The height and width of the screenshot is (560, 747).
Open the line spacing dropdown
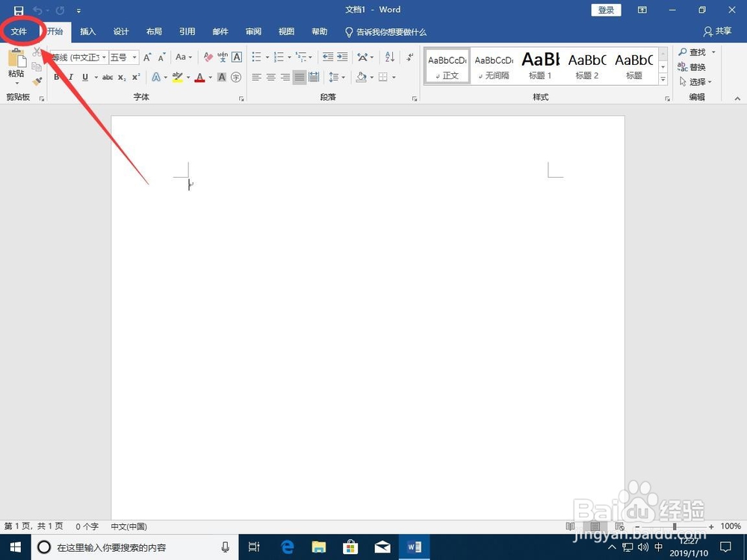[337, 77]
